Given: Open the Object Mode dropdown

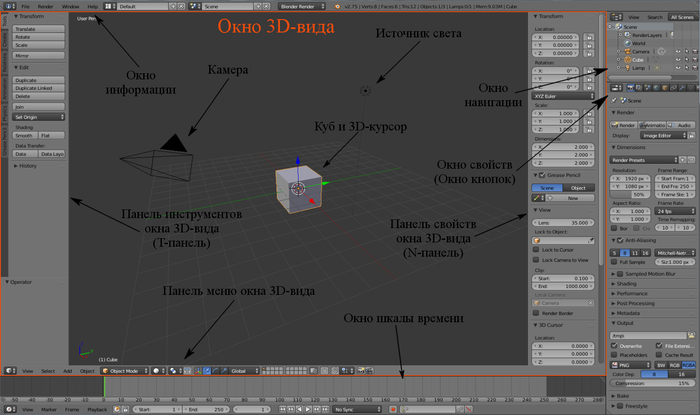Looking at the screenshot, I should pos(125,371).
